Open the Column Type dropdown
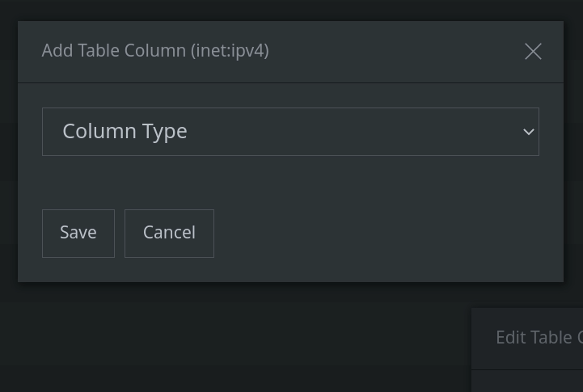This screenshot has height=392, width=583. point(290,132)
